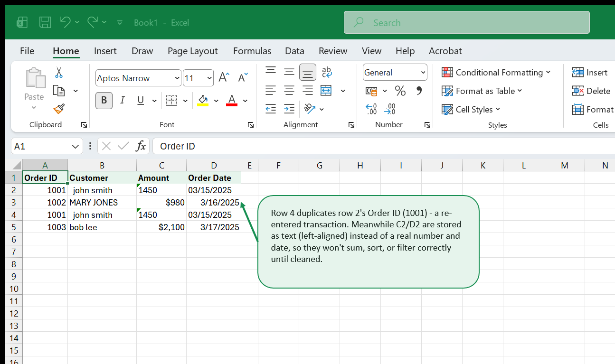615x364 pixels.
Task: Activate the Format Painter brush
Action: click(x=59, y=109)
